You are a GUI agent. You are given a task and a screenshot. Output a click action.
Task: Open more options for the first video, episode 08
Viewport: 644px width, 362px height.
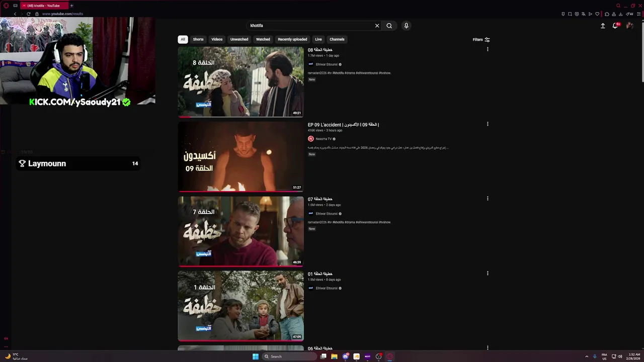tap(488, 49)
